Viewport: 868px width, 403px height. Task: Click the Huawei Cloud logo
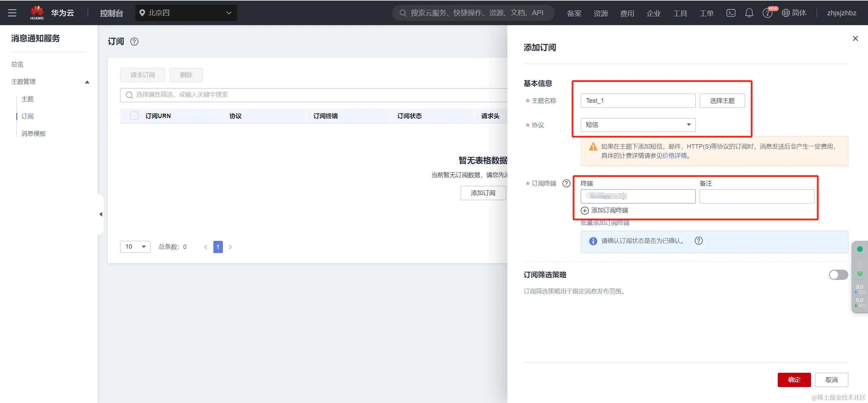37,13
